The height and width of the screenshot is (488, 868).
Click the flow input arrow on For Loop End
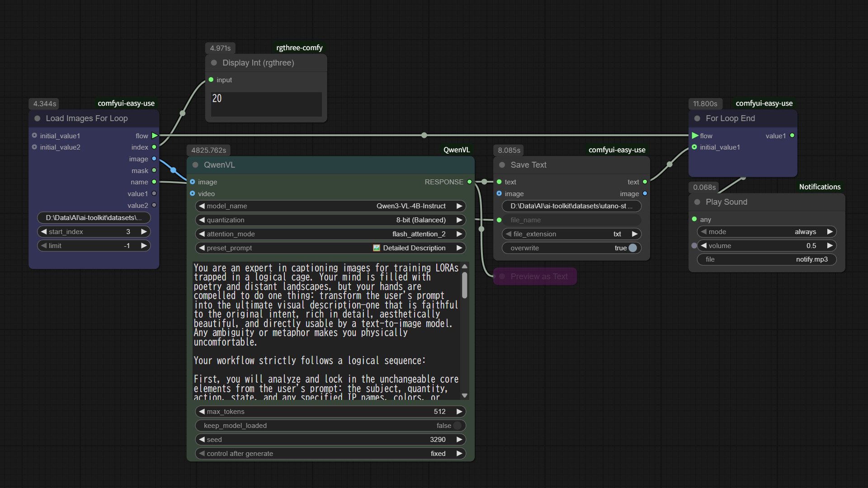coord(695,136)
